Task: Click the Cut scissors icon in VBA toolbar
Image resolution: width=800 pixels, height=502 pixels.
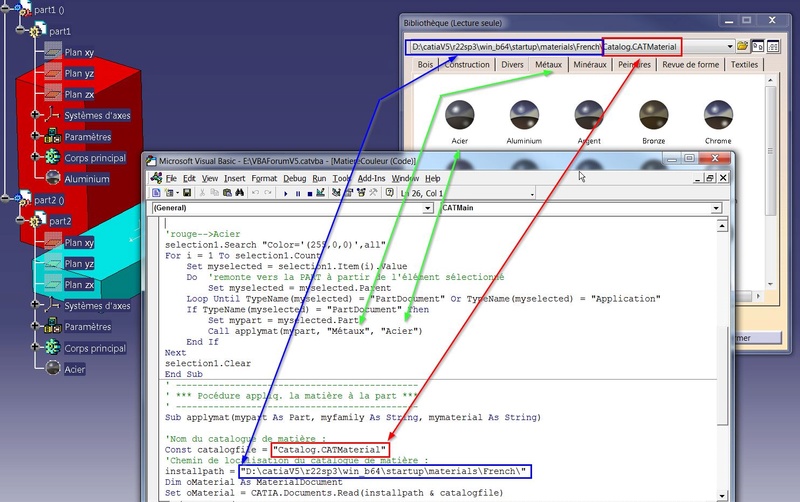Action: tap(202, 193)
